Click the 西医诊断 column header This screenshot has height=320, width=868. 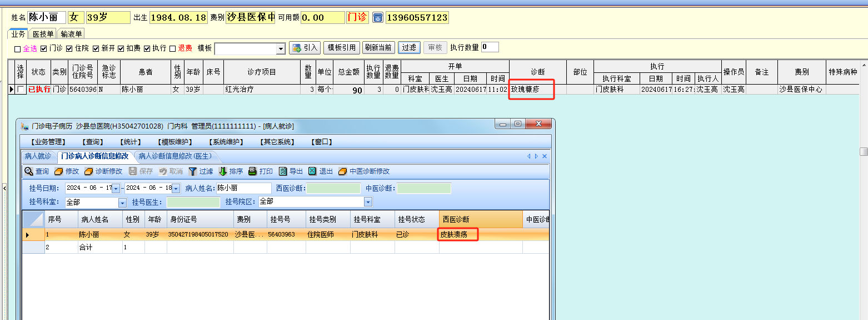pos(481,219)
